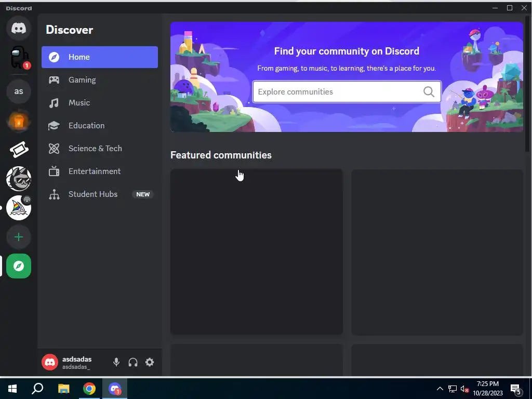This screenshot has width=532, height=399.
Task: Click the green Explore Discoverable Servers compass
Action: [19, 266]
